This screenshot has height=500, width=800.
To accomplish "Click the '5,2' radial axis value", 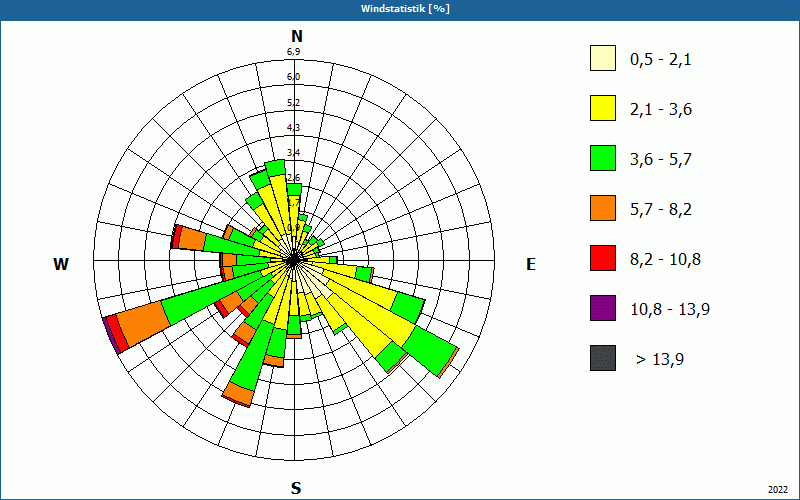I will (293, 103).
